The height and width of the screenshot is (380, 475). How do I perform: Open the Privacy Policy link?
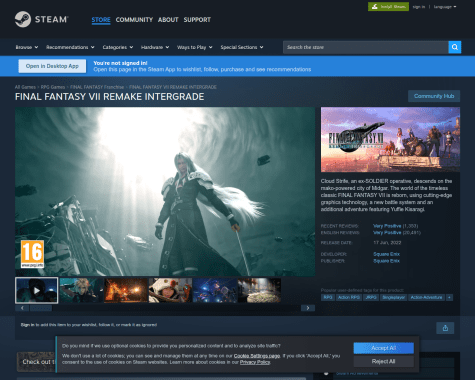click(x=255, y=362)
